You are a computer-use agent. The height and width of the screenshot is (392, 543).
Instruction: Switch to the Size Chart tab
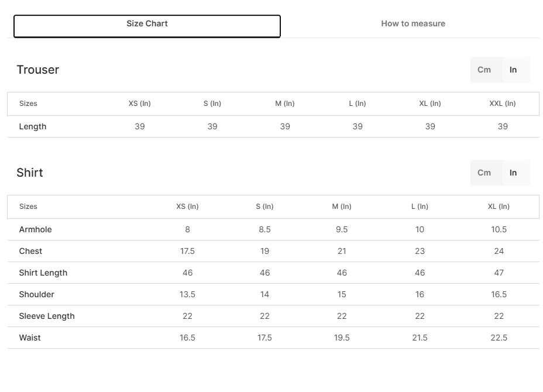[x=147, y=24]
